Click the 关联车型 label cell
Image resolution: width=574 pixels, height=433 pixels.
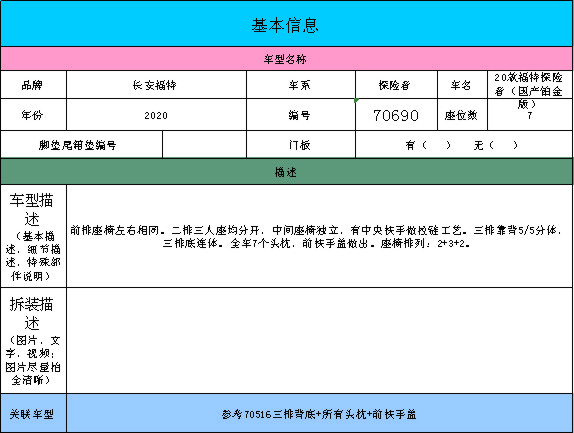[33, 413]
